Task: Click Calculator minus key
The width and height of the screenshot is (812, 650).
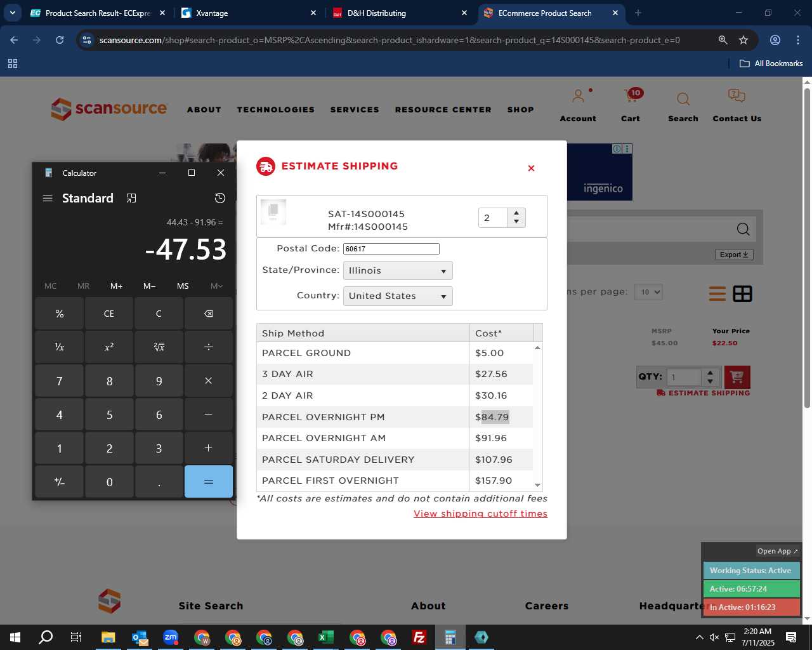Action: click(209, 415)
